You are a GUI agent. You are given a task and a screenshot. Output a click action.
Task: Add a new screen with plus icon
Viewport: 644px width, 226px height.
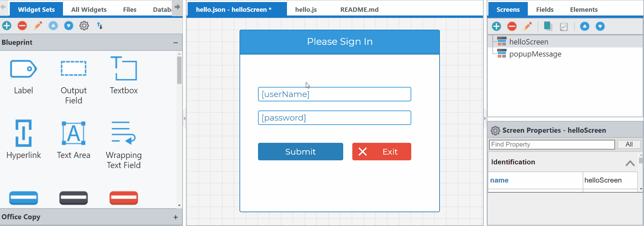click(x=496, y=26)
